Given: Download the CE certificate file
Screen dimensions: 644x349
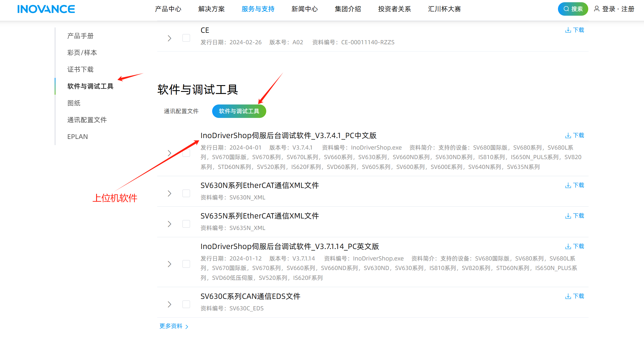Looking at the screenshot, I should pyautogui.click(x=574, y=30).
